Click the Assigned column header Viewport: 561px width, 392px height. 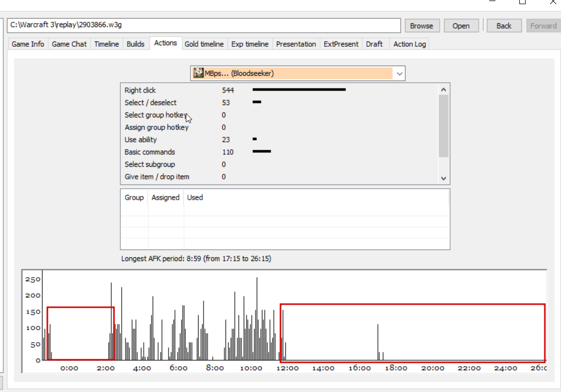pos(165,198)
